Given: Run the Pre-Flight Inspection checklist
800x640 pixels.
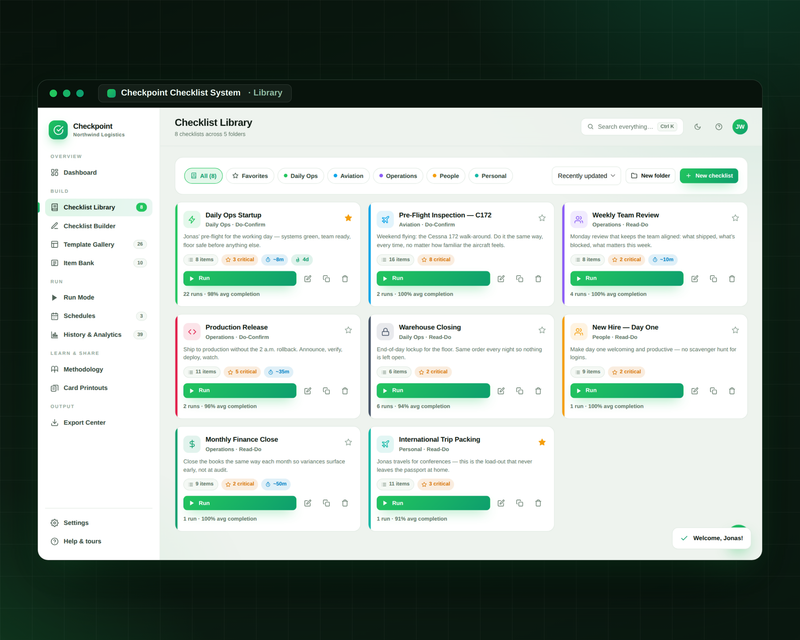Looking at the screenshot, I should tap(433, 279).
